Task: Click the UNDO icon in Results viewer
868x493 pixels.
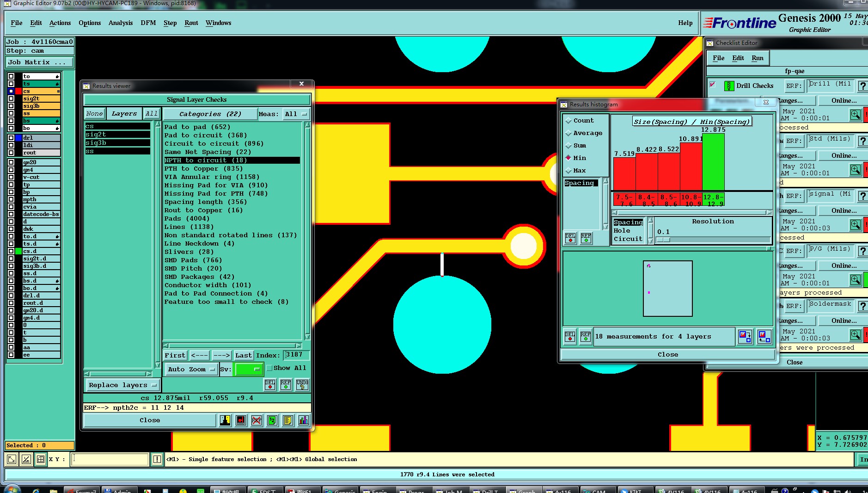Action: [x=302, y=384]
